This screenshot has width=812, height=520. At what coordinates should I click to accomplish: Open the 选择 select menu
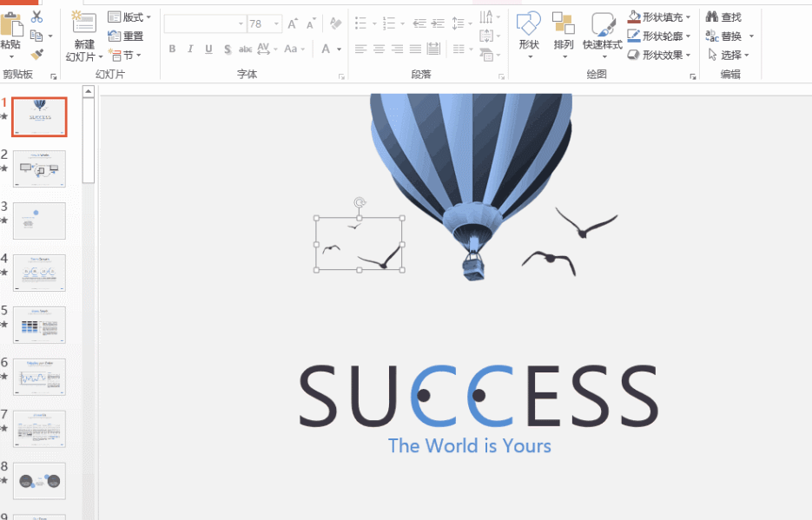point(728,55)
